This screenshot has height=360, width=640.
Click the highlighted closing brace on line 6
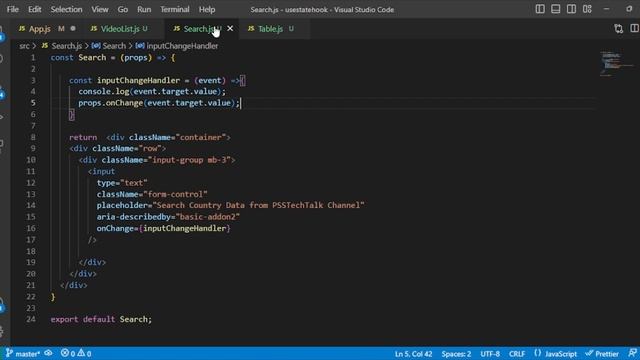[x=72, y=115]
